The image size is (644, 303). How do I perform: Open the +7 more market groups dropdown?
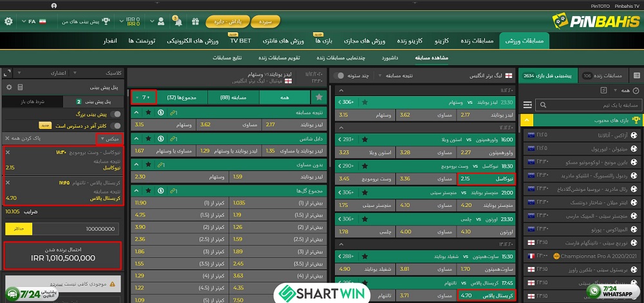[144, 97]
